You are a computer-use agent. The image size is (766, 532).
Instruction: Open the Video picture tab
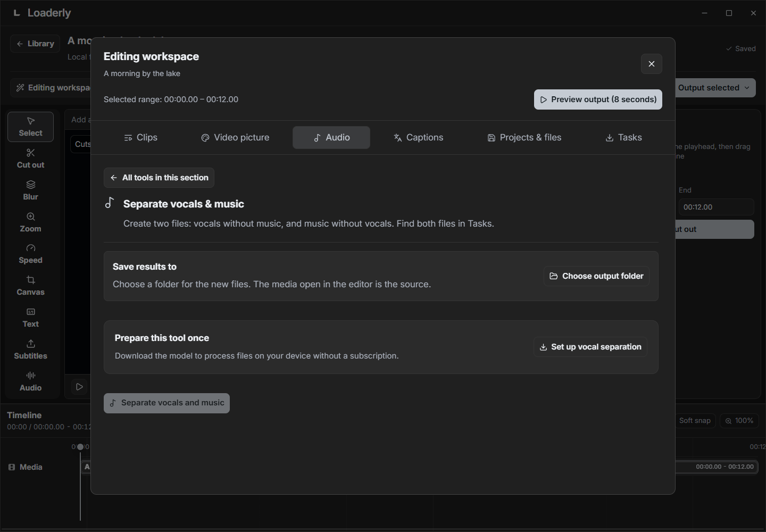point(235,137)
